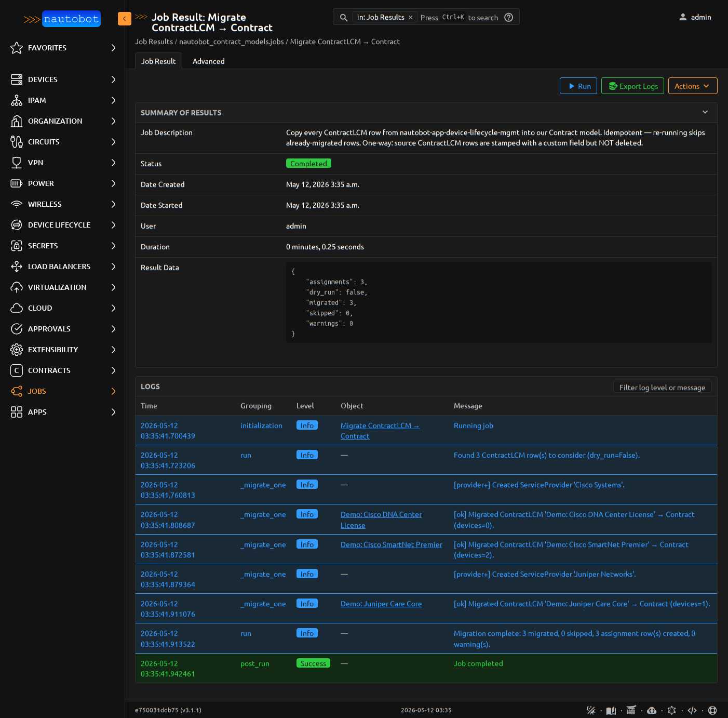Image resolution: width=728 pixels, height=718 pixels.
Task: Click the Favorites star icon
Action: (17, 48)
